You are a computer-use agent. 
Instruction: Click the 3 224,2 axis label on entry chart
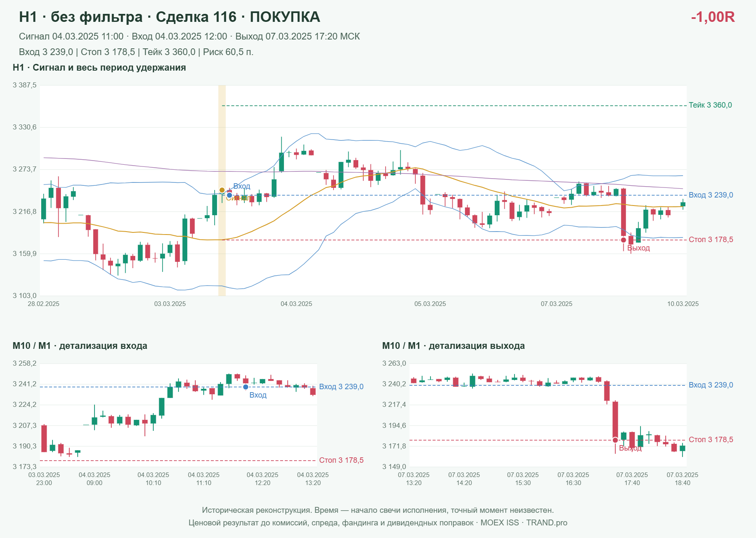[25, 405]
